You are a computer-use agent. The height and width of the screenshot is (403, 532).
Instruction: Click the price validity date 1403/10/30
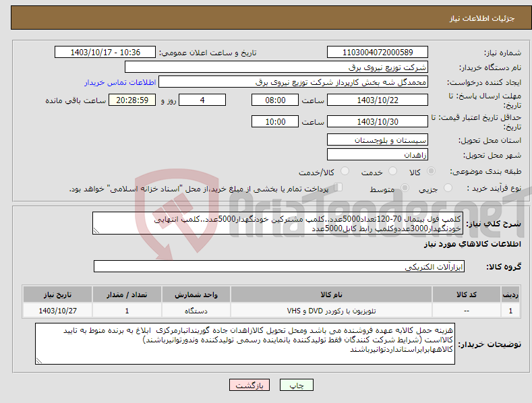[378, 121]
